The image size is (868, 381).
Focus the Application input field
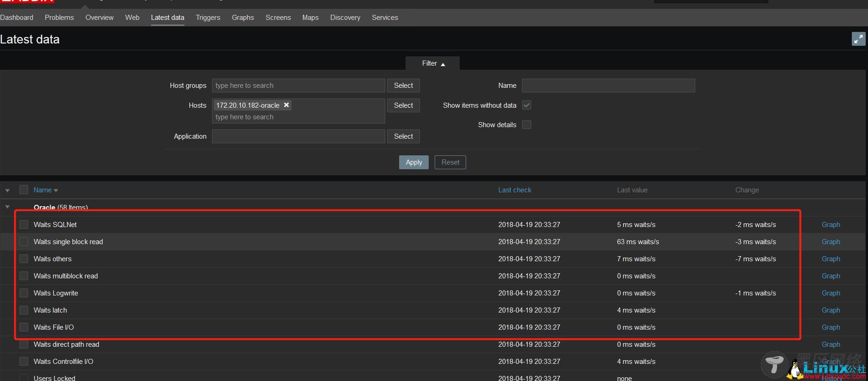(298, 136)
